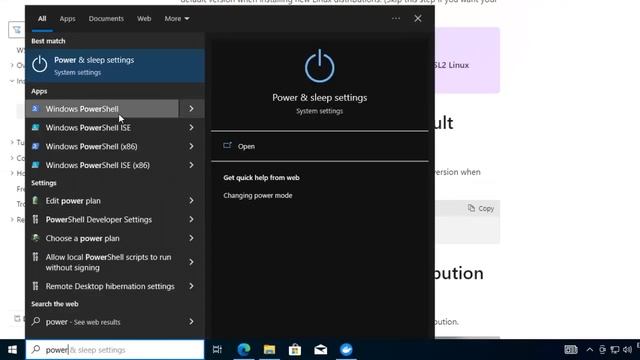Open File Explorer from the taskbar
Screen dimensions: 640x360
(x=269, y=350)
